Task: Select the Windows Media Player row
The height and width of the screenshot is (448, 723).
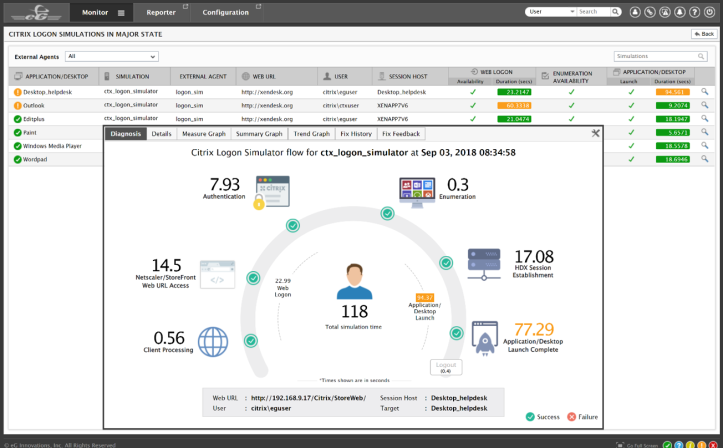Action: [52, 146]
